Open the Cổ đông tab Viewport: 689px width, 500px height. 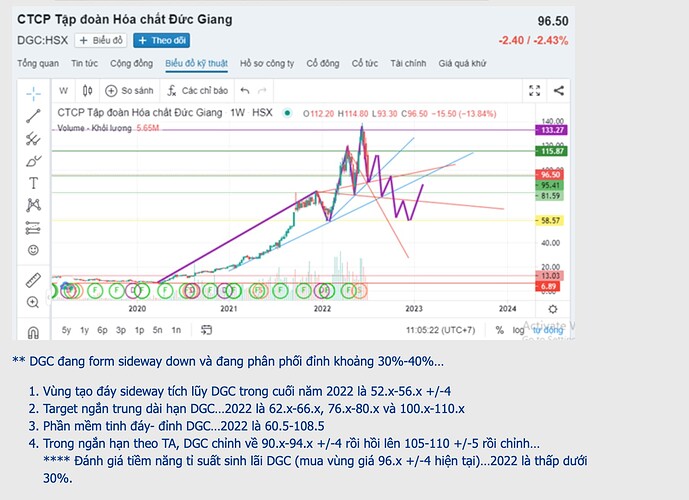point(323,63)
